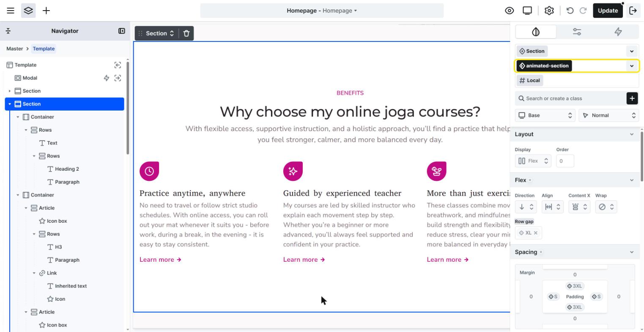This screenshot has height=332, width=644.
Task: Exit the builder via logout icon
Action: (x=633, y=11)
